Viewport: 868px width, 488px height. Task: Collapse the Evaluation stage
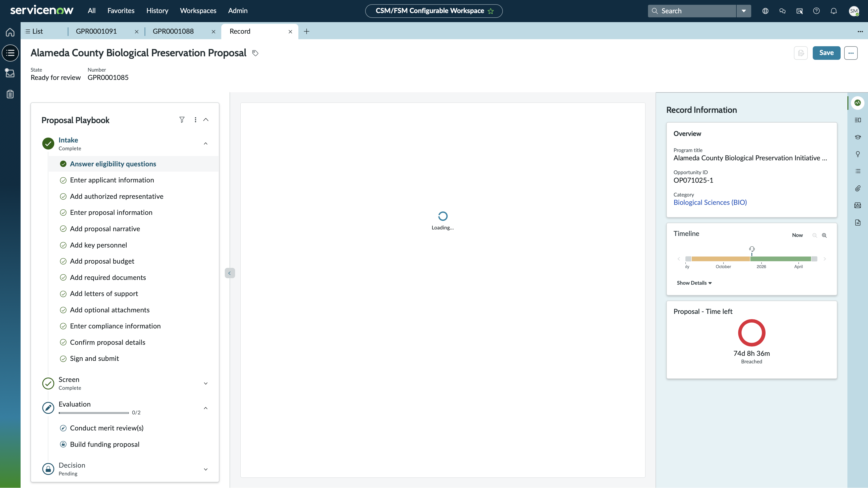205,408
